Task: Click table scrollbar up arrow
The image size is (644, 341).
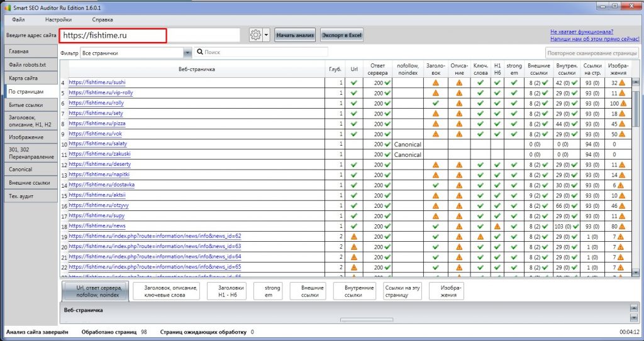Action: (636, 82)
